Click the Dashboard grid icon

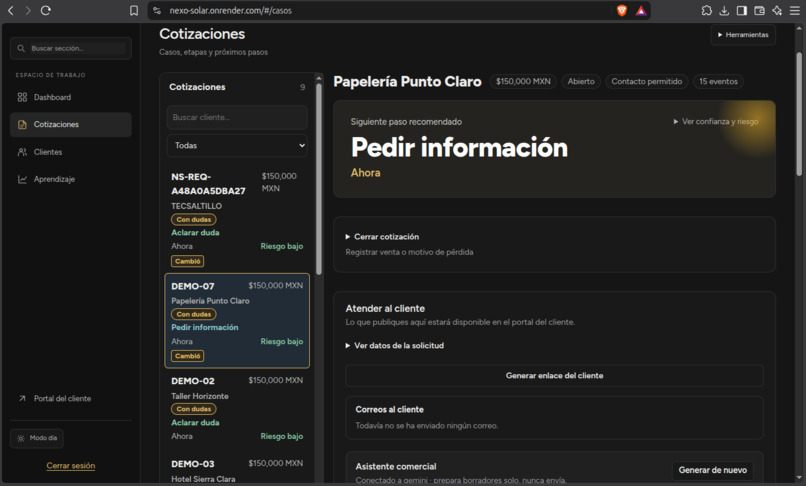tap(22, 97)
